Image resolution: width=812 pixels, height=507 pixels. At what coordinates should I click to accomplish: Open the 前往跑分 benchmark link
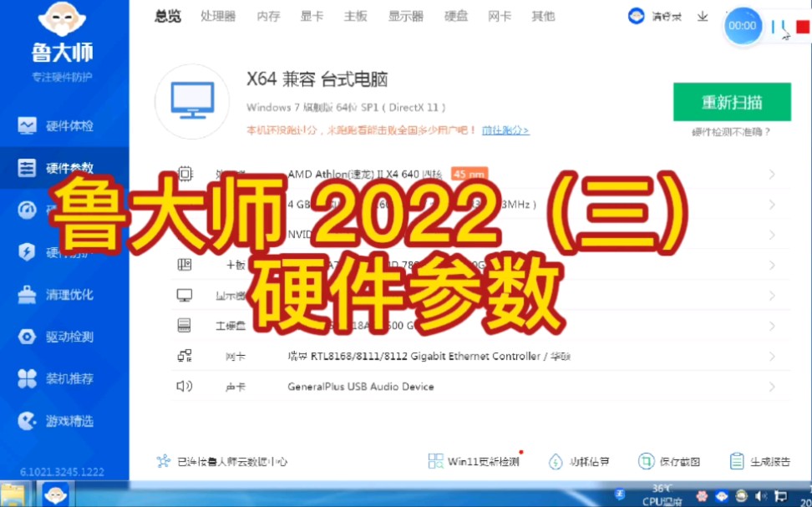(505, 131)
